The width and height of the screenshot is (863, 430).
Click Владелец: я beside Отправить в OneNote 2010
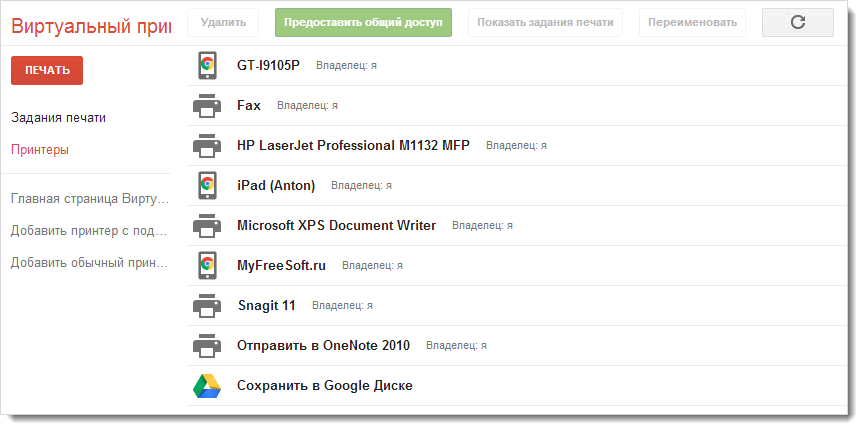click(x=456, y=346)
